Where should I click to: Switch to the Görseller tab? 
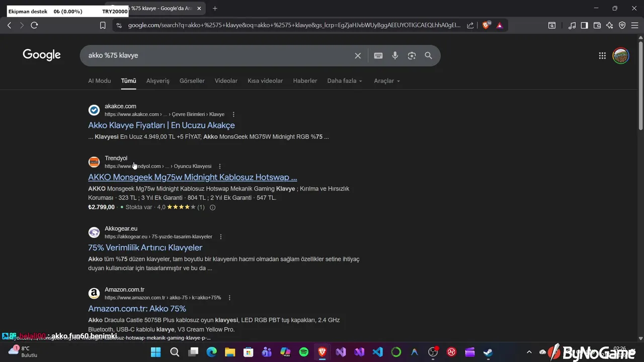[192, 81]
